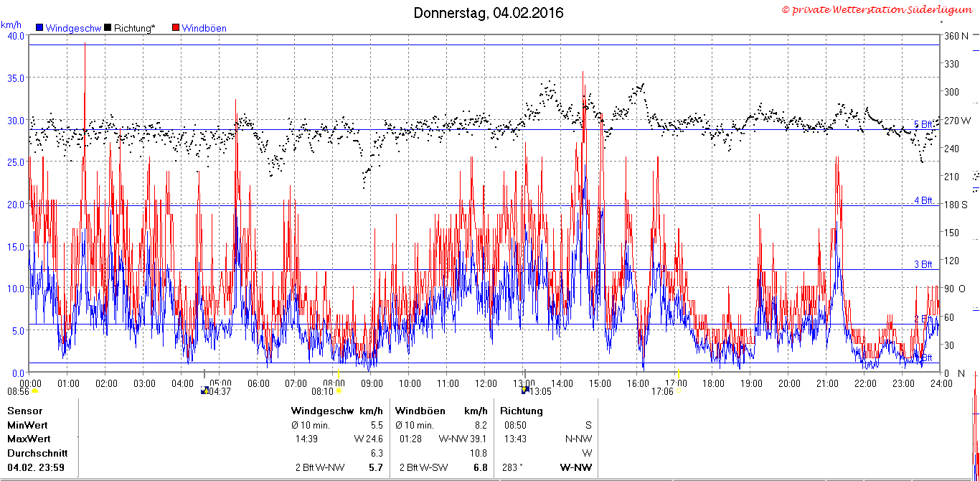This screenshot has height=481, width=980.
Task: Click the 12:00 time axis label
Action: (486, 383)
